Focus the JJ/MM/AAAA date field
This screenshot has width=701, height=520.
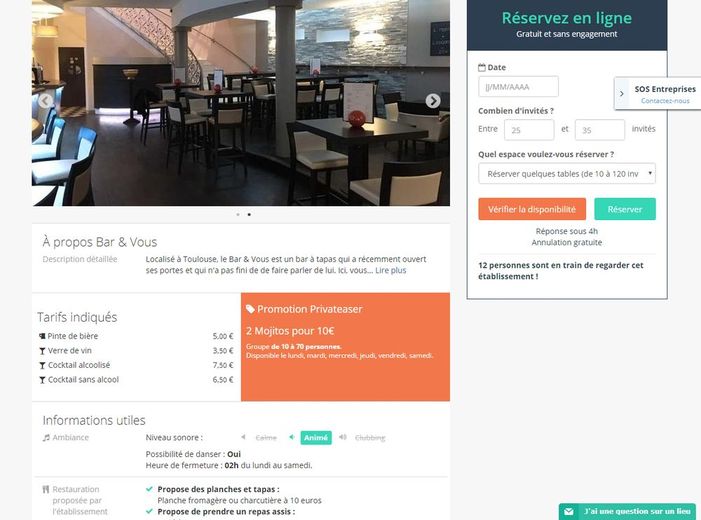pyautogui.click(x=518, y=87)
